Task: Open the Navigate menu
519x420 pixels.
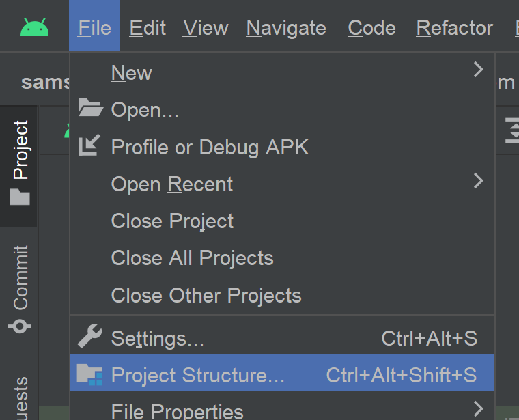Action: click(286, 28)
